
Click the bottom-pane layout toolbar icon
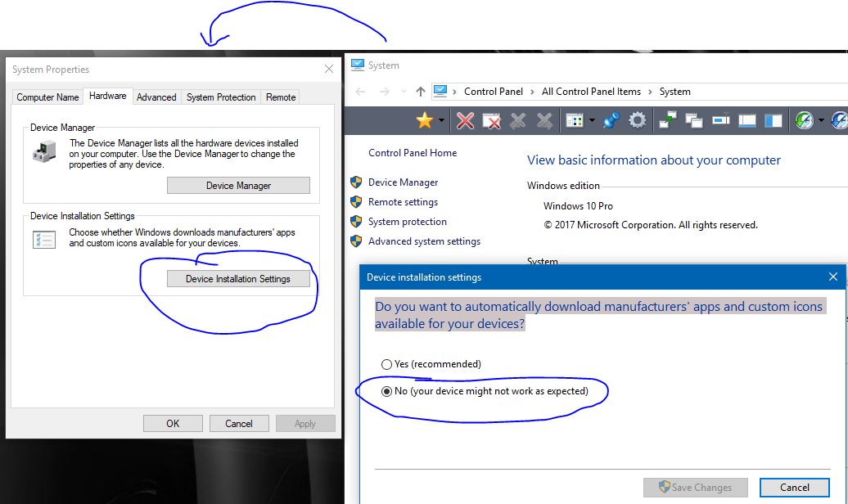(747, 120)
